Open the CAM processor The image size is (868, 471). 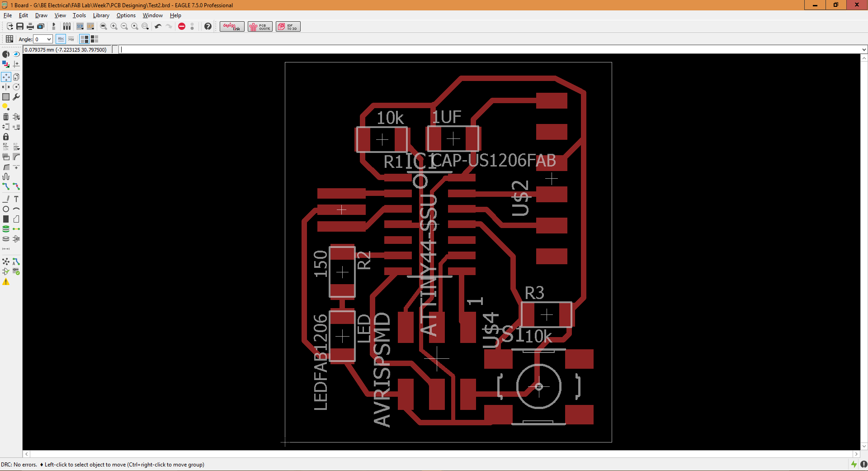click(41, 27)
